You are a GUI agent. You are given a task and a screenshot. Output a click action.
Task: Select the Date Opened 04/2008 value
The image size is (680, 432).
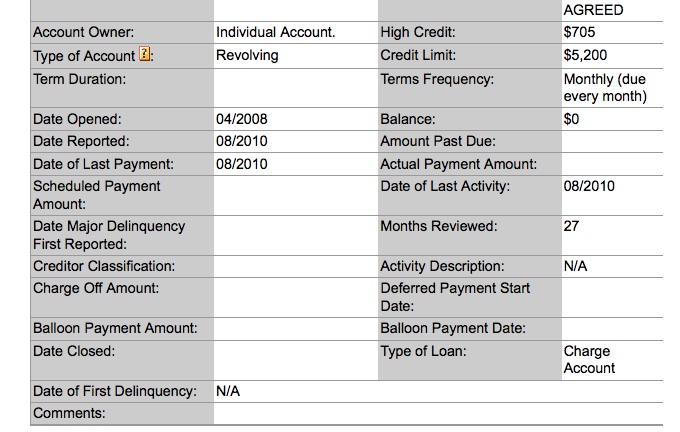click(242, 119)
